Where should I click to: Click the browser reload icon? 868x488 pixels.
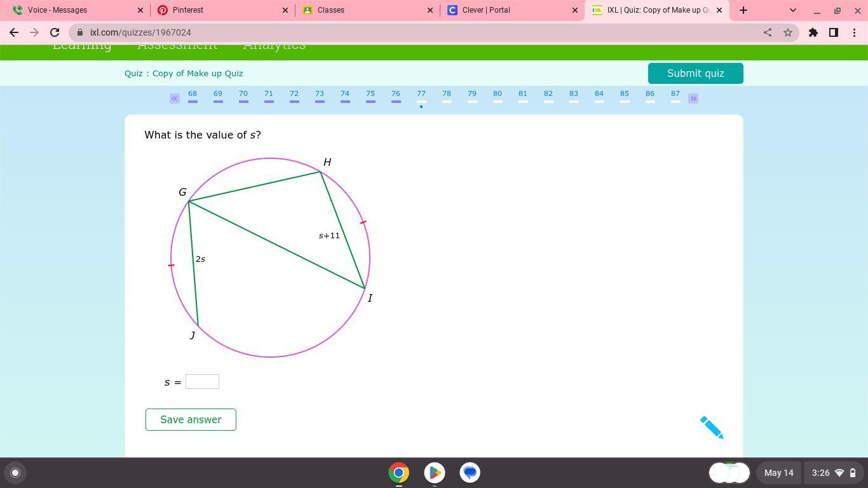tap(55, 32)
